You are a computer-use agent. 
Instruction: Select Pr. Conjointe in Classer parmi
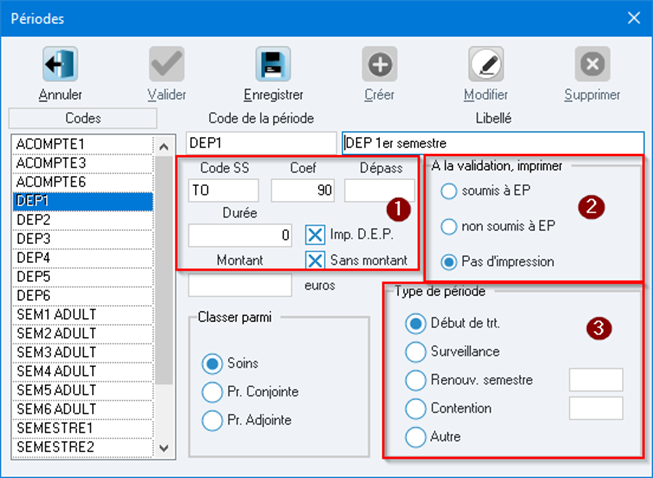212,392
